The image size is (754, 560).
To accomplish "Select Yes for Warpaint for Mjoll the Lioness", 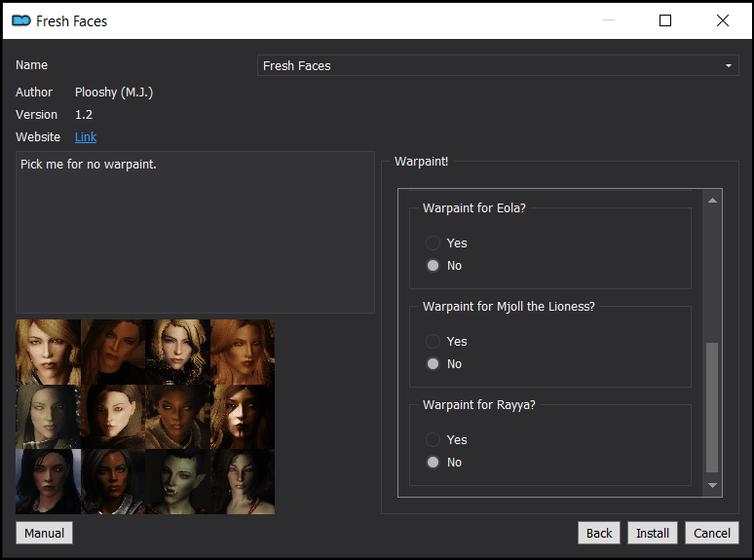I will 433,341.
